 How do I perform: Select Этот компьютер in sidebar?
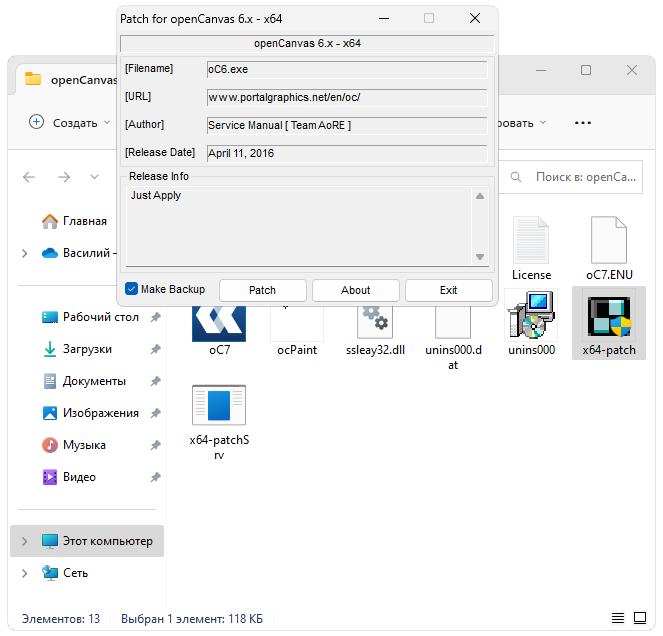tap(87, 541)
